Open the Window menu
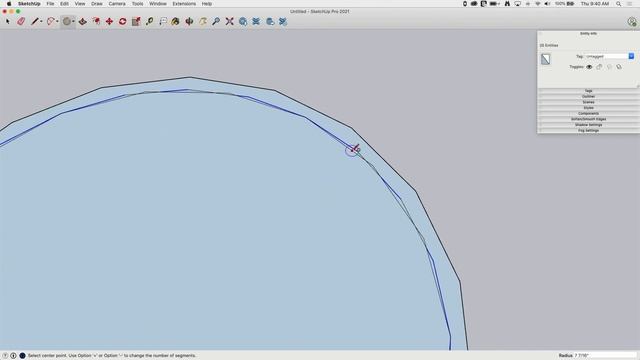This screenshot has width=640, height=360. click(158, 4)
